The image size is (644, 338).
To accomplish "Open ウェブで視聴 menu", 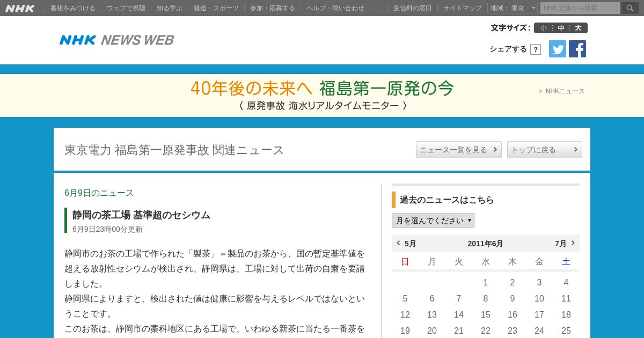I will [x=126, y=8].
